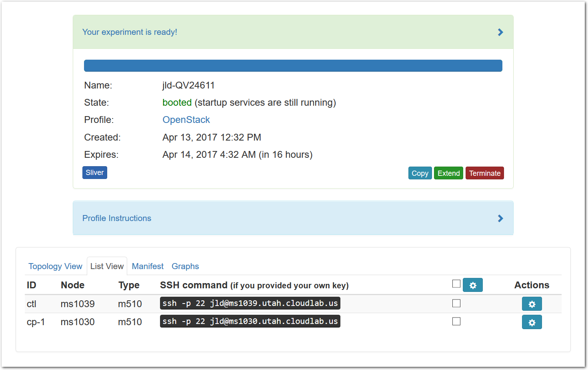Check the box for the cp-1 row
The width and height of the screenshot is (588, 370).
pos(456,321)
